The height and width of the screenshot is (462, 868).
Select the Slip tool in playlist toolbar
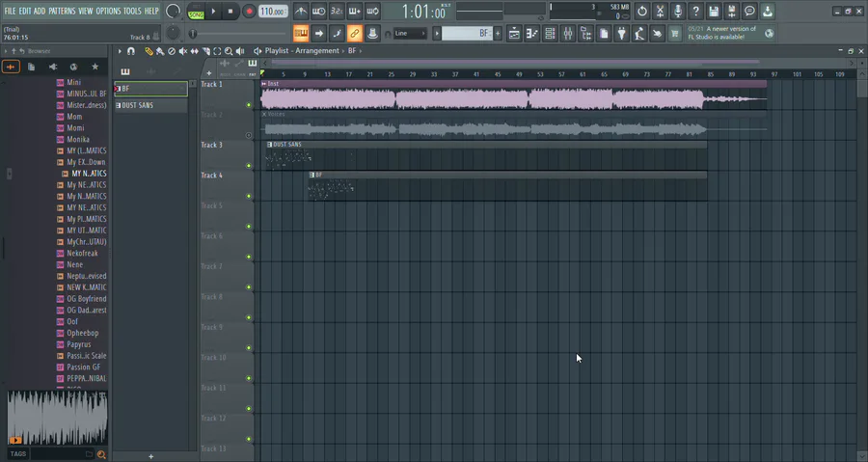pos(194,51)
